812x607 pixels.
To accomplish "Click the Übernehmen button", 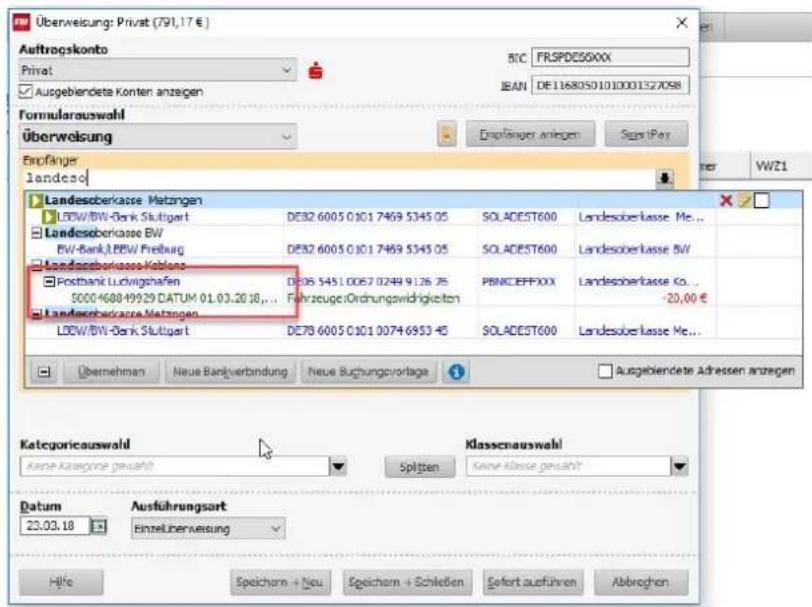I will pos(111,372).
